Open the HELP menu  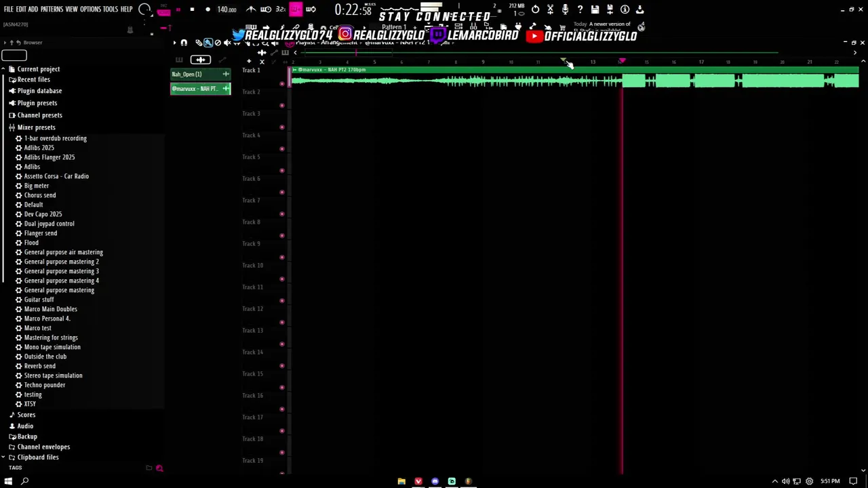tap(127, 9)
